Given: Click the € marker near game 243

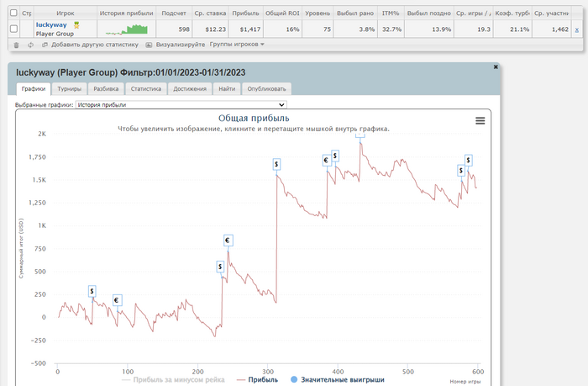Looking at the screenshot, I should (228, 241).
